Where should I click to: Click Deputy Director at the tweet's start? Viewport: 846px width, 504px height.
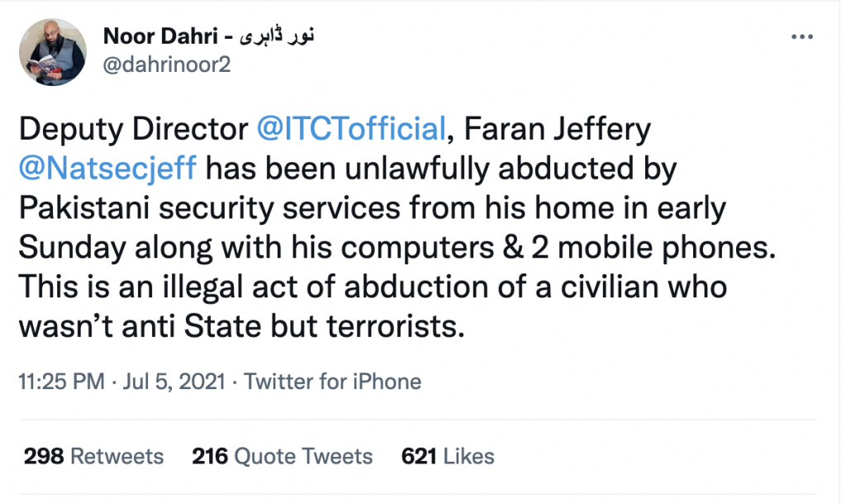point(132,130)
